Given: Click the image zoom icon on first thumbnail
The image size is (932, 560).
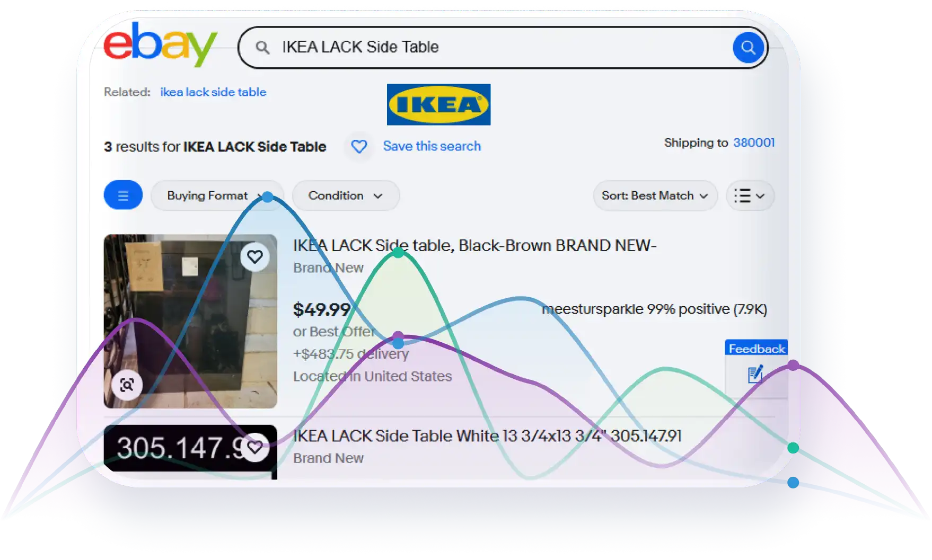Looking at the screenshot, I should pos(127,385).
